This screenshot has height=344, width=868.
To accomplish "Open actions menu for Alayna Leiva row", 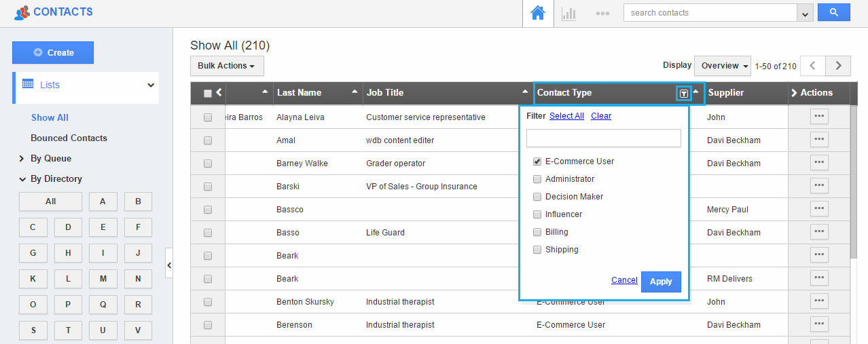I will 819,117.
